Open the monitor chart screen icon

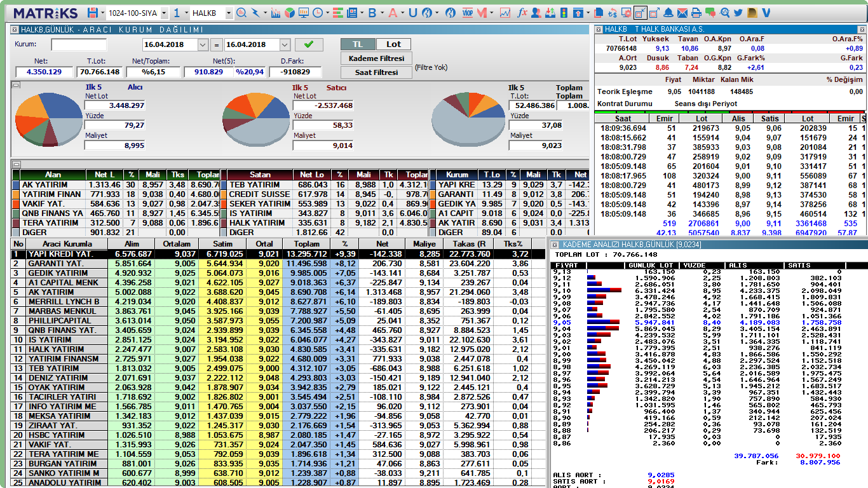(x=303, y=13)
